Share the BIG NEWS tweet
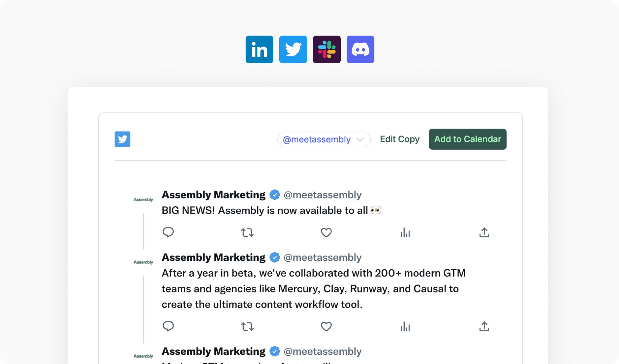Viewport: 619px width, 364px height. (x=484, y=232)
